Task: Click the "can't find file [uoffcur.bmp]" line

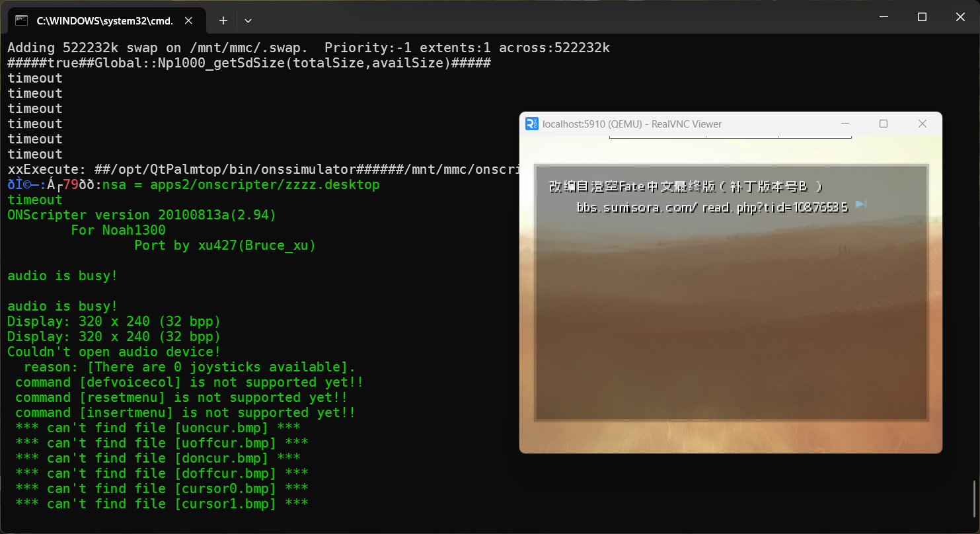Action: 162,443
